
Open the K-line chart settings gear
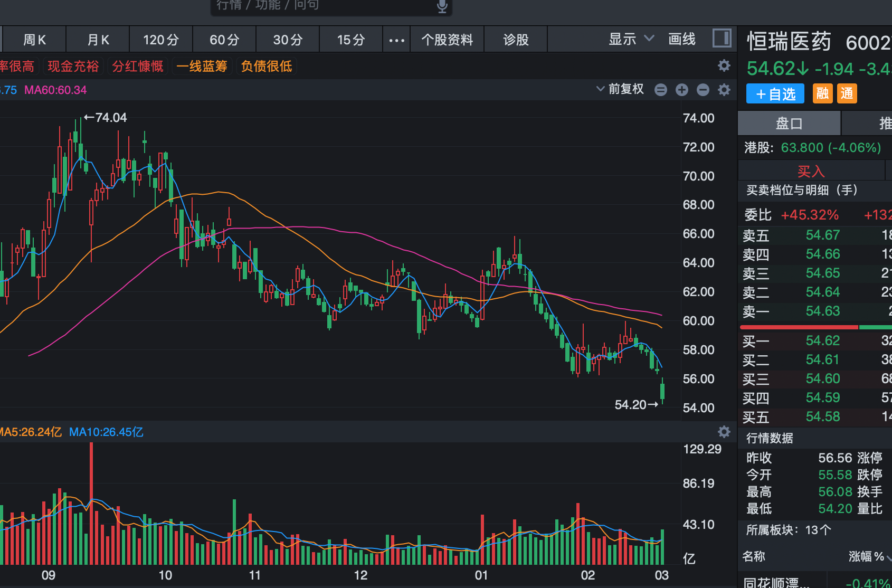click(x=724, y=90)
